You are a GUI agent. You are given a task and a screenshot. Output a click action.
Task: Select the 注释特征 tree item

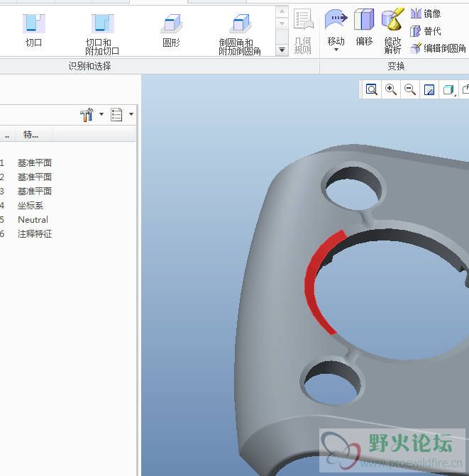point(35,234)
